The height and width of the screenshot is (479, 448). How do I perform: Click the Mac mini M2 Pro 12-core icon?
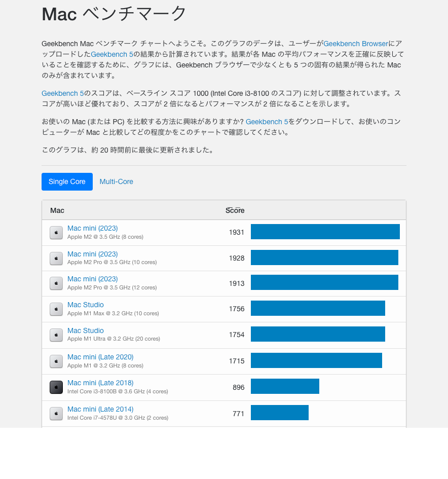(56, 283)
